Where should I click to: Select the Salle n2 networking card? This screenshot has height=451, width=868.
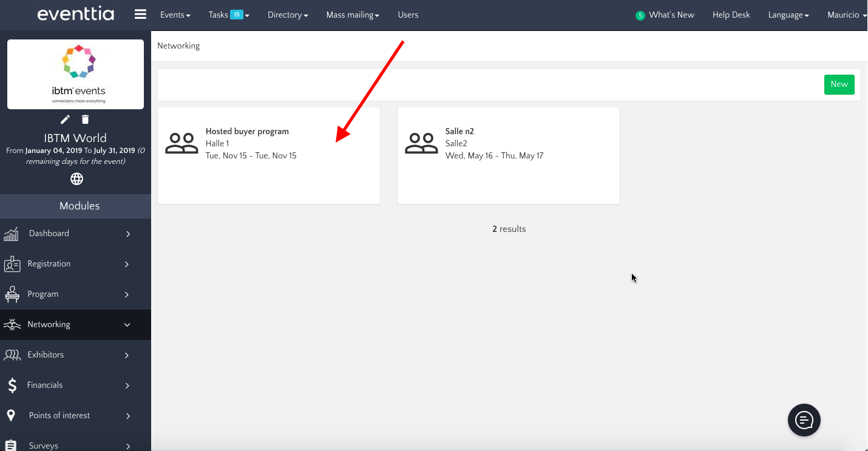pos(508,155)
